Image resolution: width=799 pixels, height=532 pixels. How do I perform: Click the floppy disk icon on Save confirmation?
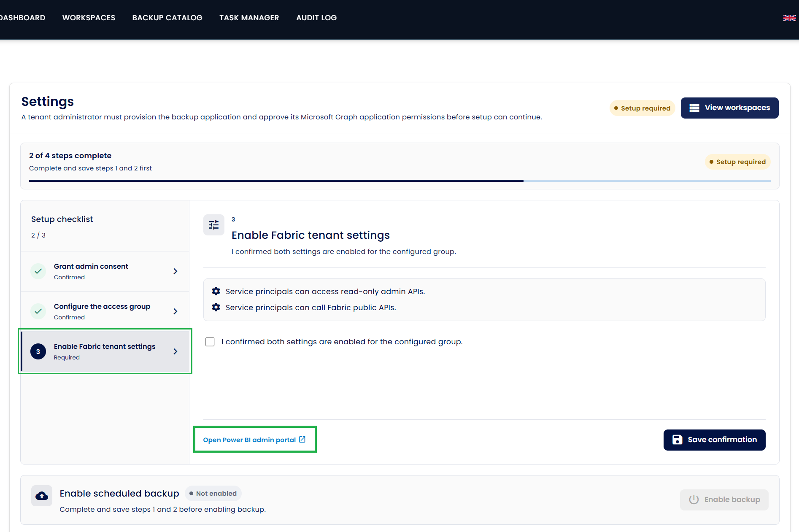tap(677, 440)
